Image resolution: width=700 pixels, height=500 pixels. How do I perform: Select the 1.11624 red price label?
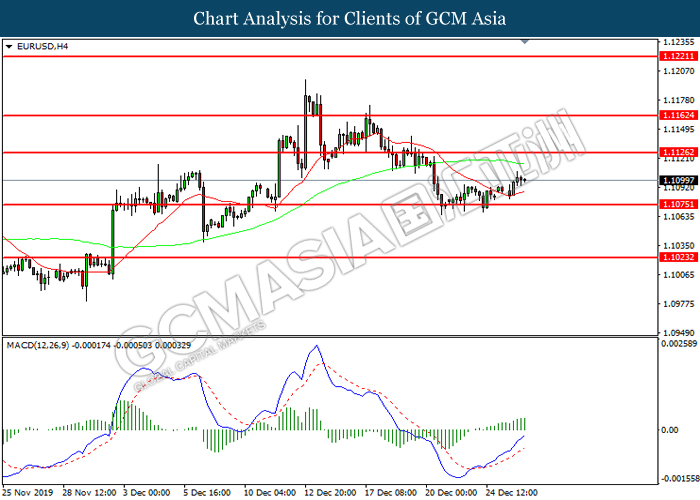pos(678,115)
